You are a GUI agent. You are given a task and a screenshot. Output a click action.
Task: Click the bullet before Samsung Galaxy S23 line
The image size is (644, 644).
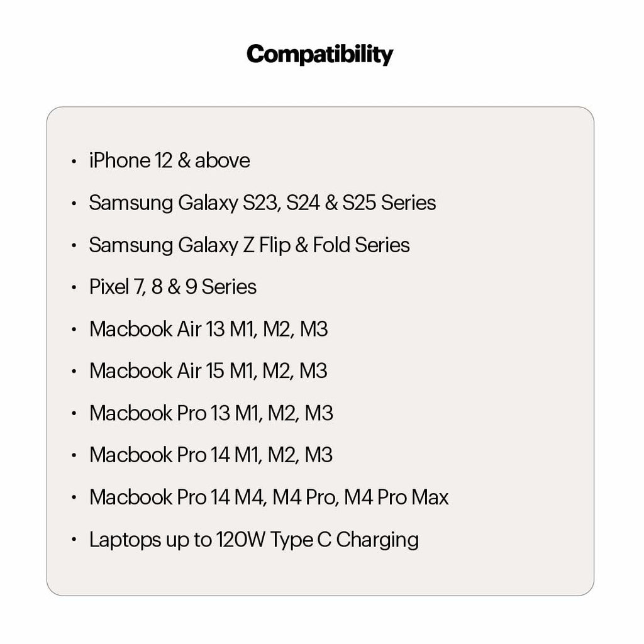click(74, 204)
